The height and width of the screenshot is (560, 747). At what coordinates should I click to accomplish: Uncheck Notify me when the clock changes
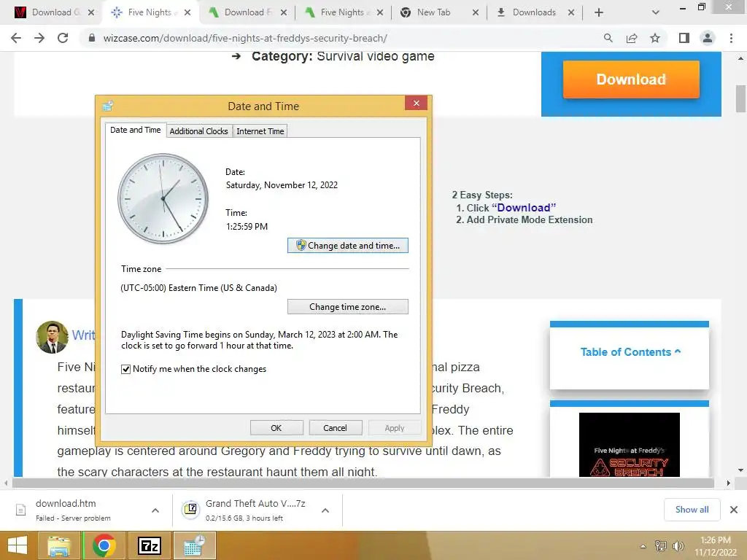coord(125,369)
